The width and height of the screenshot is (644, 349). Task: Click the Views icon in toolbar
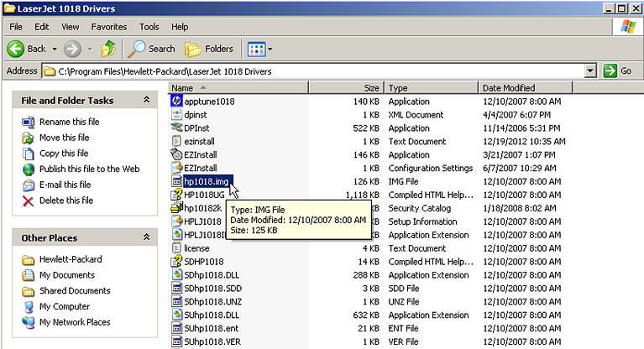[256, 49]
